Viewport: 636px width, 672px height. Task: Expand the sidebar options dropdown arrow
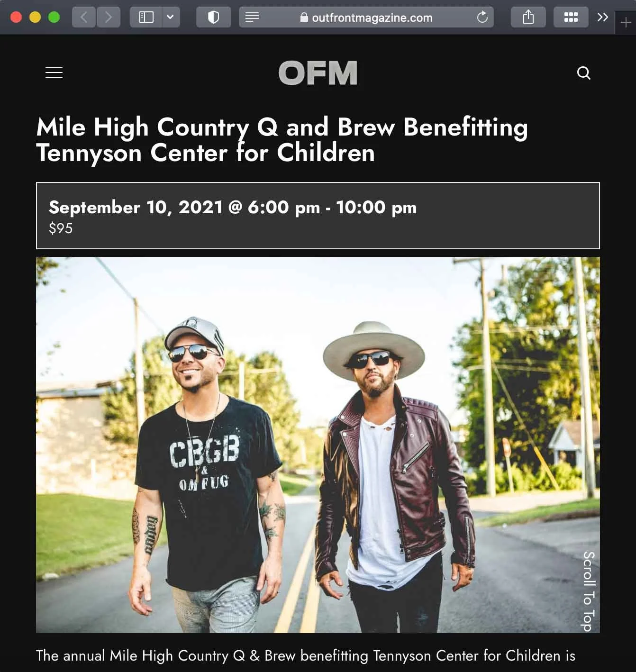pyautogui.click(x=170, y=18)
